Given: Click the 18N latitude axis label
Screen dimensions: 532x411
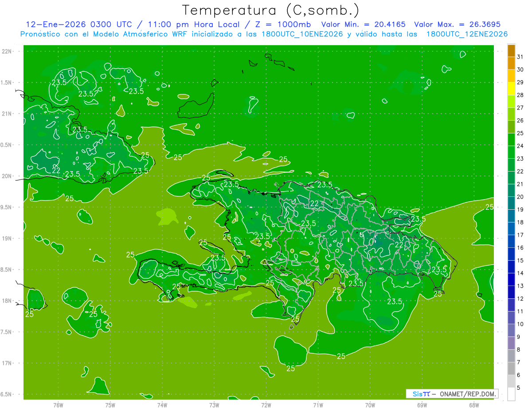Looking at the screenshot, I should [x=7, y=301].
